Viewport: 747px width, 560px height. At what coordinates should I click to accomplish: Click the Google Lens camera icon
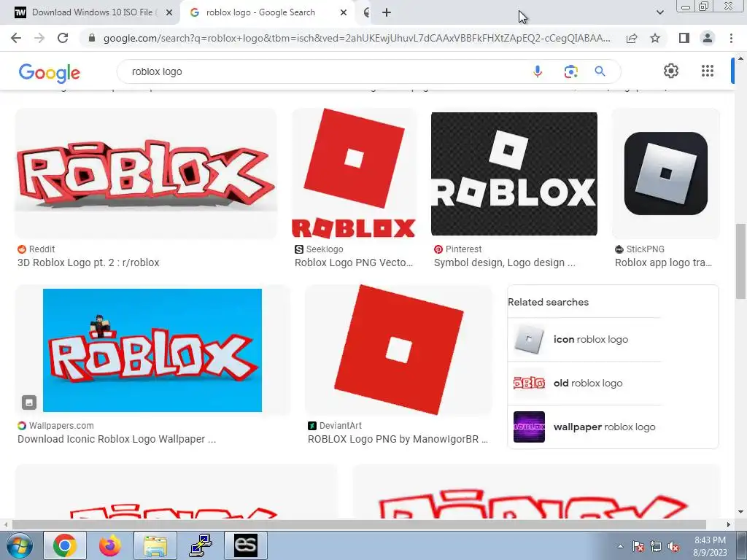coord(570,71)
